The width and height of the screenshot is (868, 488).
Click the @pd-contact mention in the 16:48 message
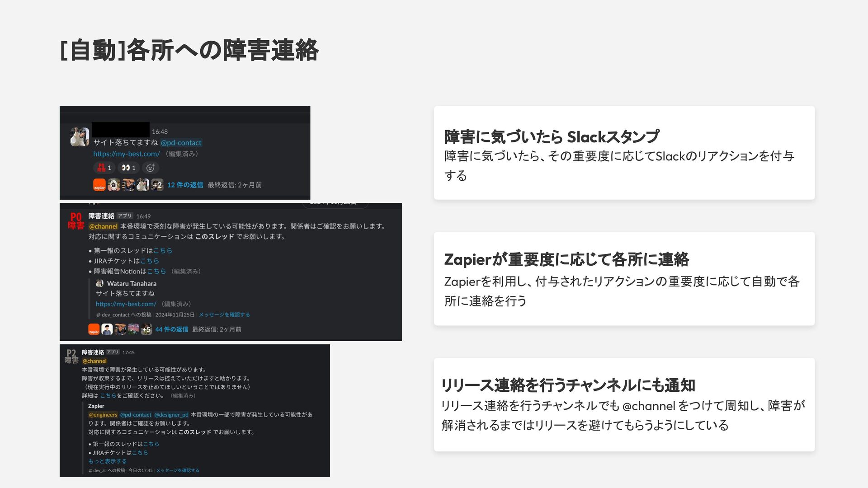[x=181, y=143]
